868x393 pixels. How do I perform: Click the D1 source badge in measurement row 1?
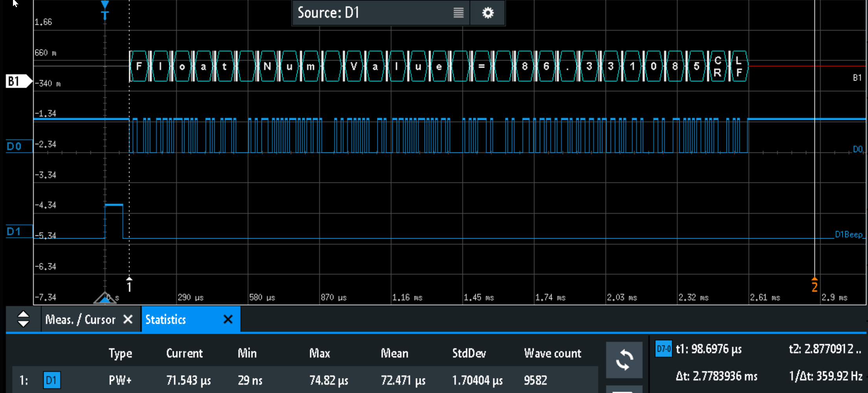(51, 380)
